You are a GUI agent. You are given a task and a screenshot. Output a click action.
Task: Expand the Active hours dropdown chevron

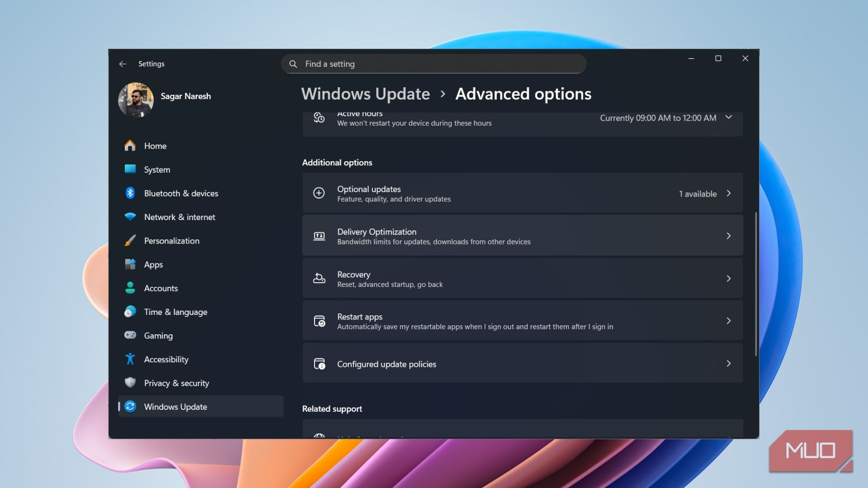(729, 117)
